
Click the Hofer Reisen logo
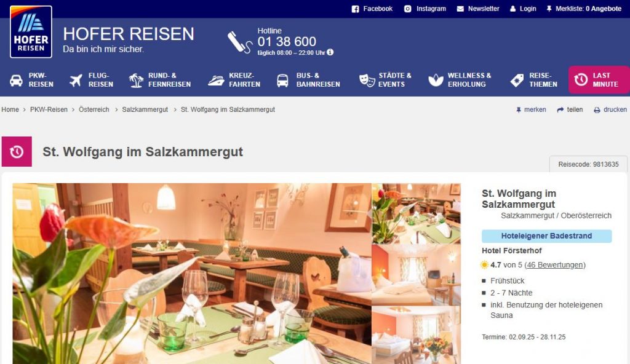(31, 32)
